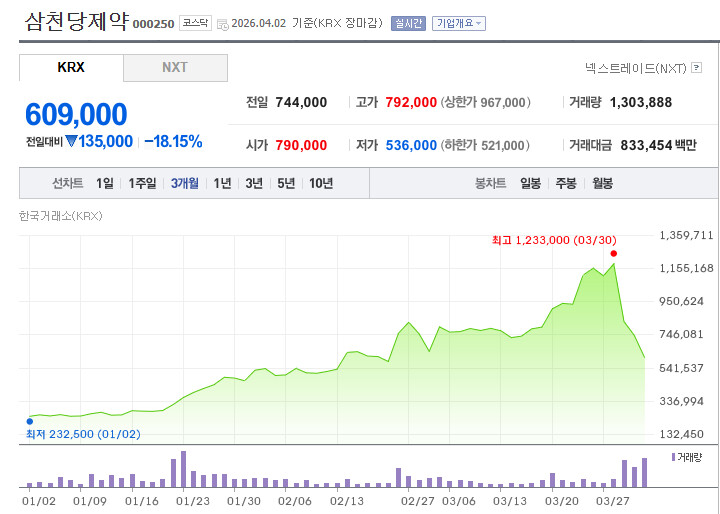Click the y-axis label 132,450

pyautogui.click(x=682, y=434)
